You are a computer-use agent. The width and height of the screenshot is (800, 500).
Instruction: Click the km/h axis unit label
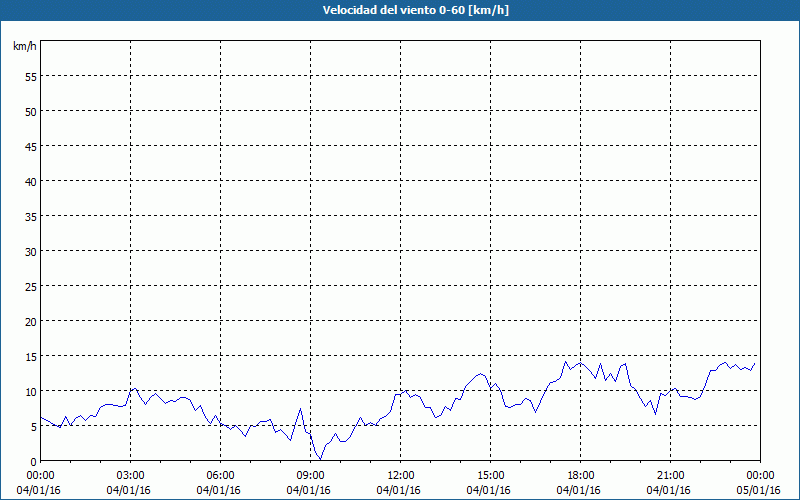25,46
